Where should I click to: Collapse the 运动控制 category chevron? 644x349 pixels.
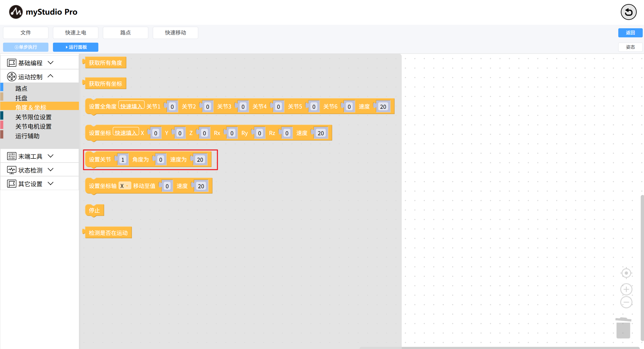tap(51, 76)
